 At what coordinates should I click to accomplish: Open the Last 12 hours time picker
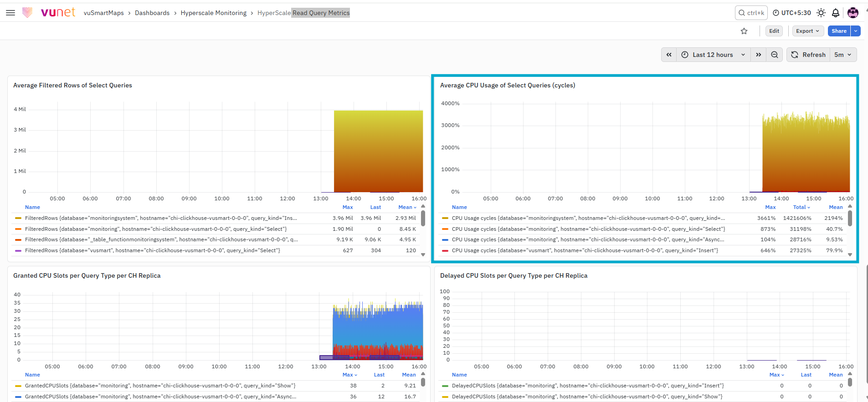click(x=714, y=55)
